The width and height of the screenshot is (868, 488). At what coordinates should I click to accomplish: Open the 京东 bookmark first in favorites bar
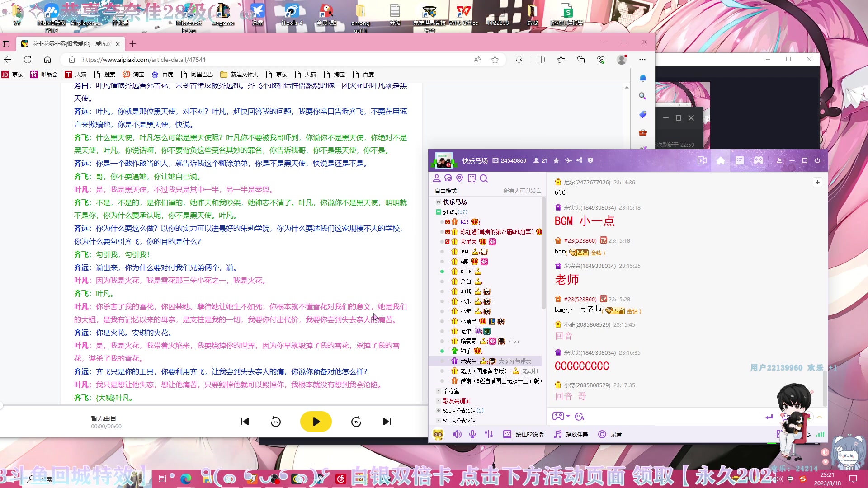point(12,75)
